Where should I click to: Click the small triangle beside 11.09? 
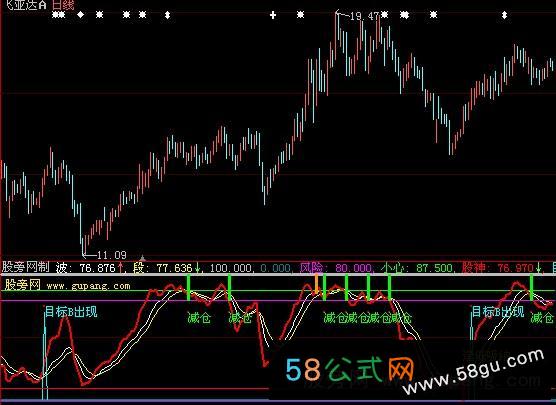click(142, 257)
